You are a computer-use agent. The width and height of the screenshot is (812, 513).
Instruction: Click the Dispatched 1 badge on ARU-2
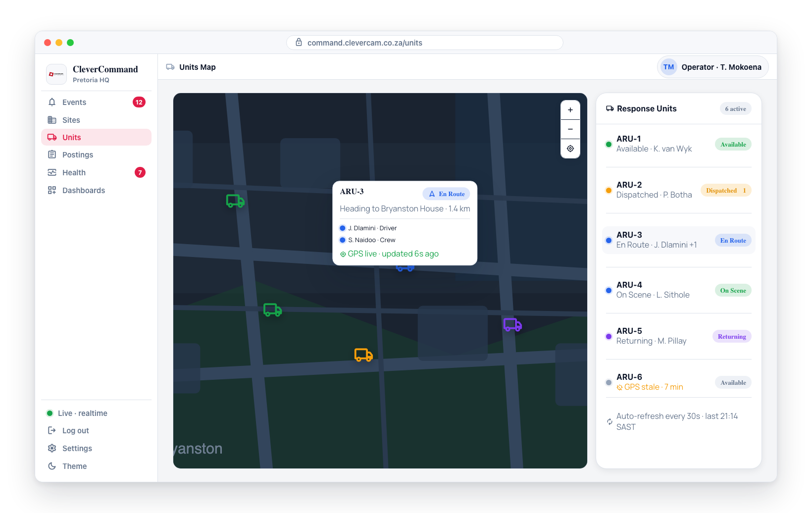[726, 190]
